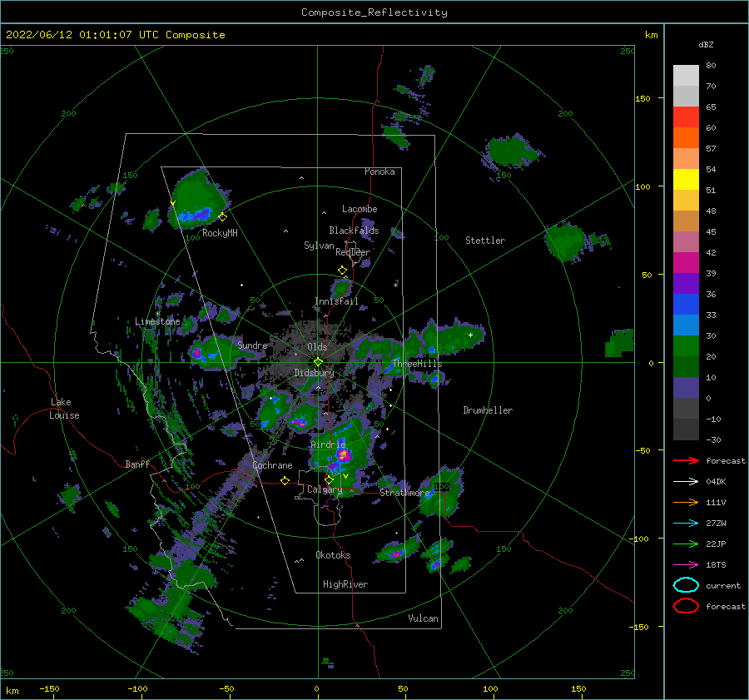Click the Sundre label
Viewport: 749px width, 700px height.
click(x=253, y=345)
